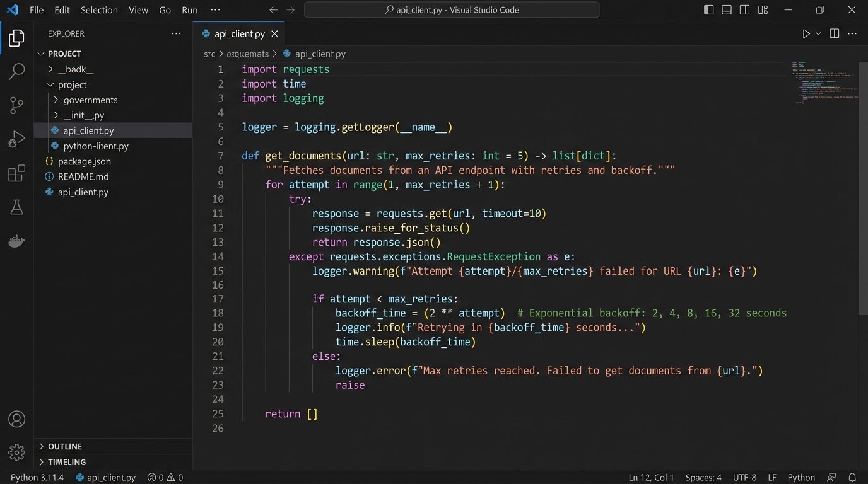Open the Run and Debug view

coord(16,139)
